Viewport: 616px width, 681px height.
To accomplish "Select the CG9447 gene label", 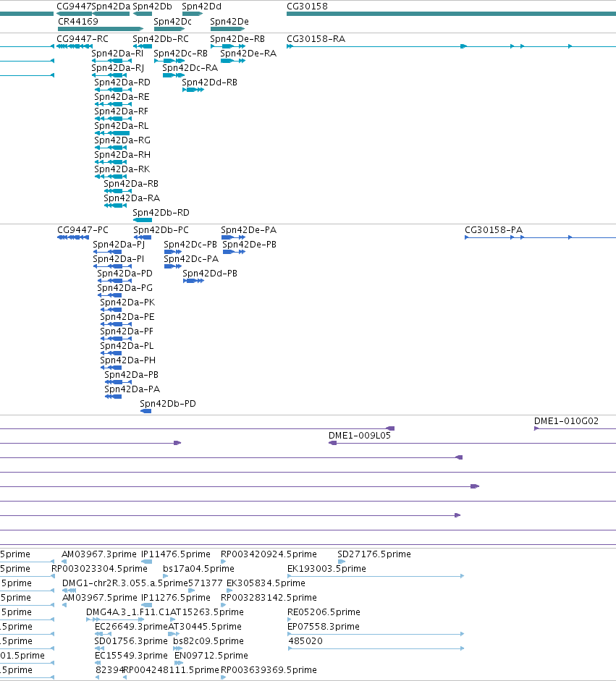I will click(x=74, y=7).
